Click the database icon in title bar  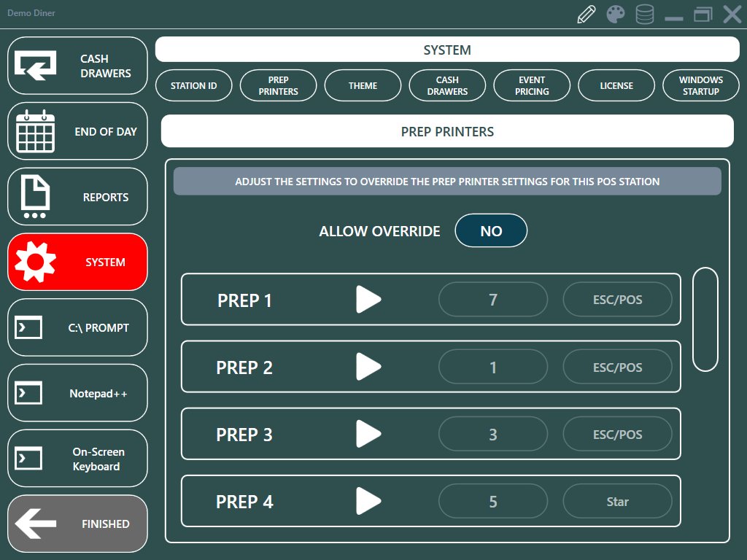tap(645, 15)
